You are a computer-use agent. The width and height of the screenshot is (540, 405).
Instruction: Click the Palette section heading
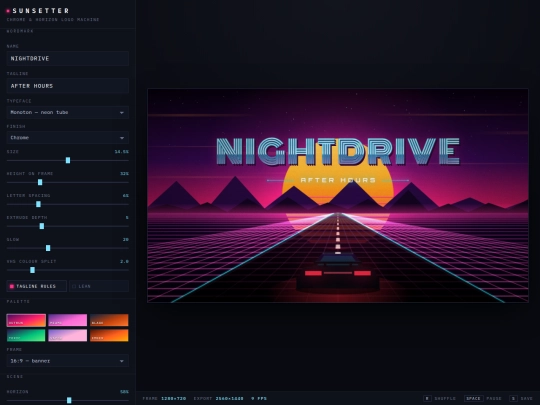[x=18, y=301]
